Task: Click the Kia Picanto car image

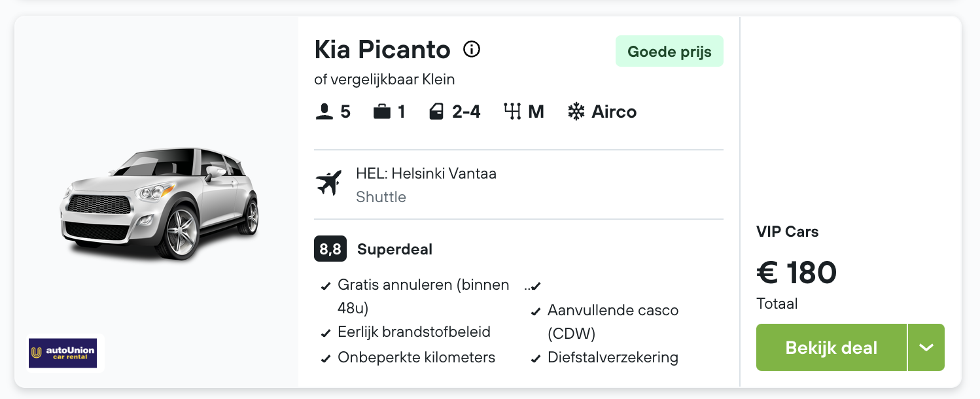Action: (x=159, y=203)
